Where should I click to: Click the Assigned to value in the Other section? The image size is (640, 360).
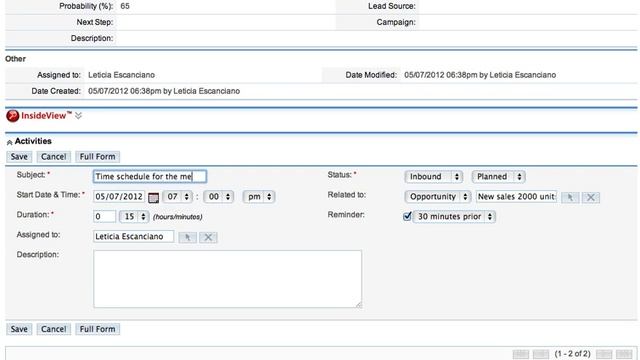click(121, 75)
